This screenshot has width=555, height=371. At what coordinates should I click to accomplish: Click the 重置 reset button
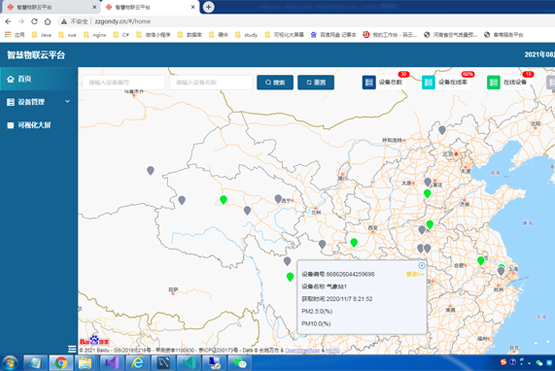pos(316,82)
